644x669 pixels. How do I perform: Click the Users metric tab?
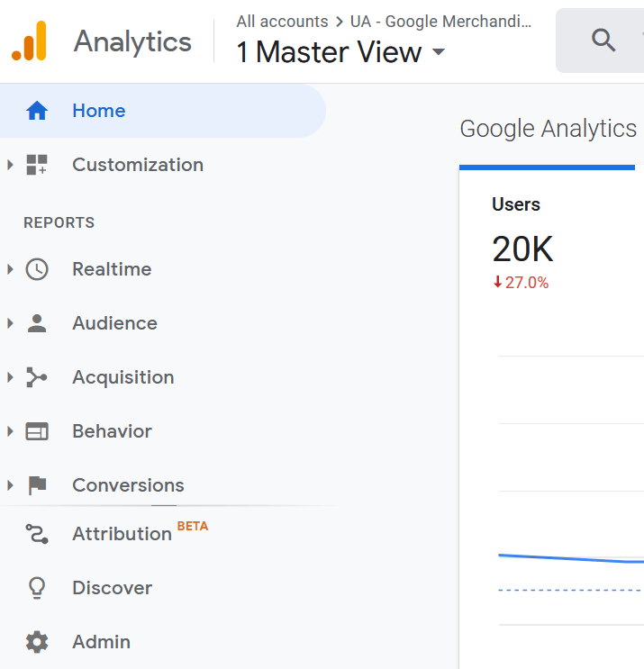point(516,204)
